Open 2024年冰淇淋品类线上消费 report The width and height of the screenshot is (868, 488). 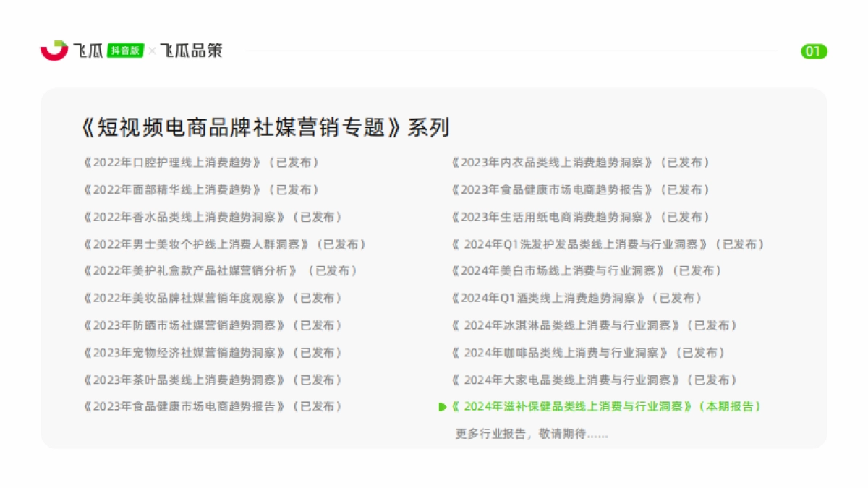595,326
